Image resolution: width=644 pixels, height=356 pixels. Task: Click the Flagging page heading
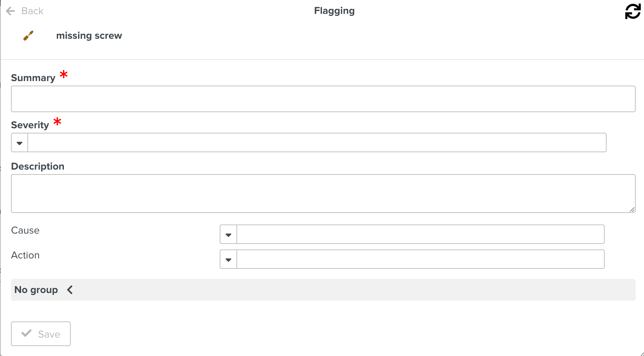tap(334, 11)
